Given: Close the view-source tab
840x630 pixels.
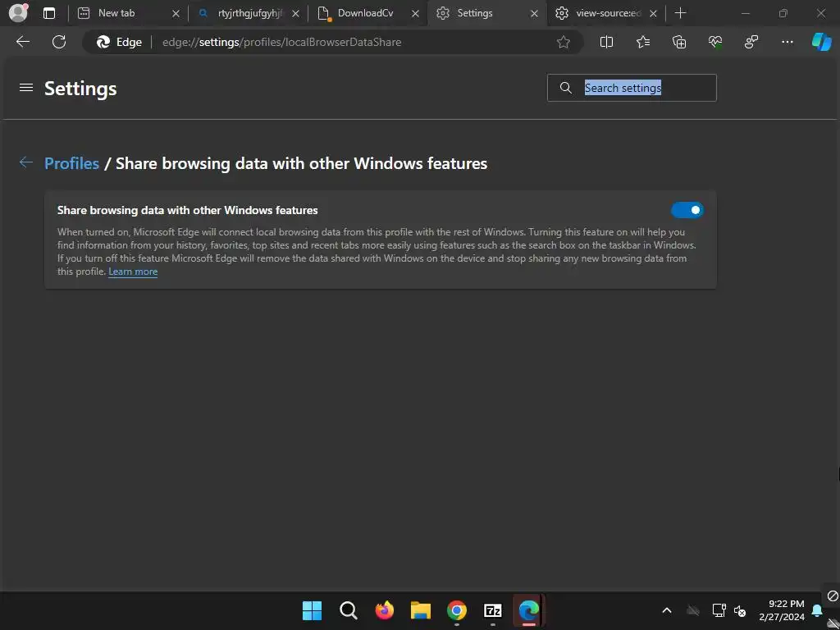Looking at the screenshot, I should coord(653,13).
